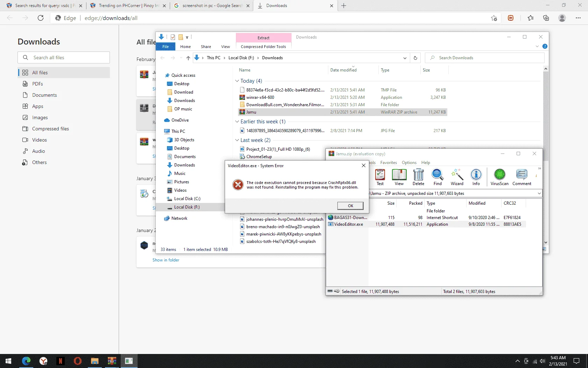588x368 pixels.
Task: Run VirusScan from the WinRAR toolbar
Action: click(x=499, y=177)
